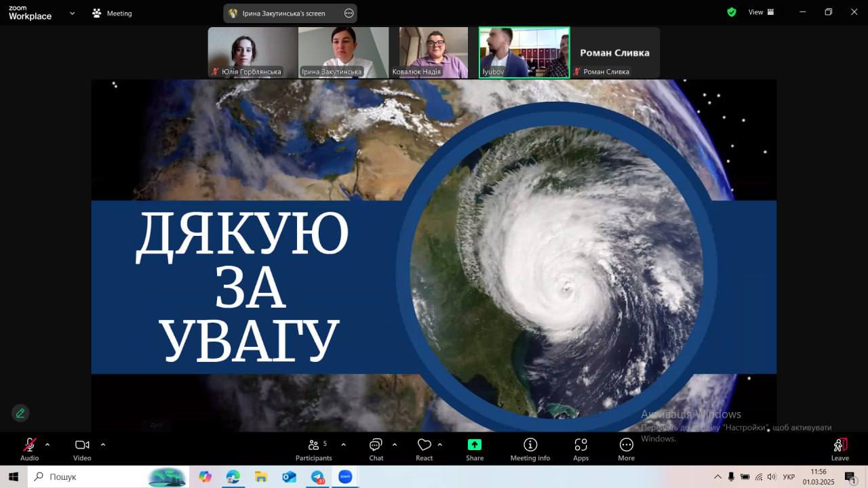This screenshot has width=868, height=488.
Task: Click the annotate pencil icon
Action: tap(20, 413)
